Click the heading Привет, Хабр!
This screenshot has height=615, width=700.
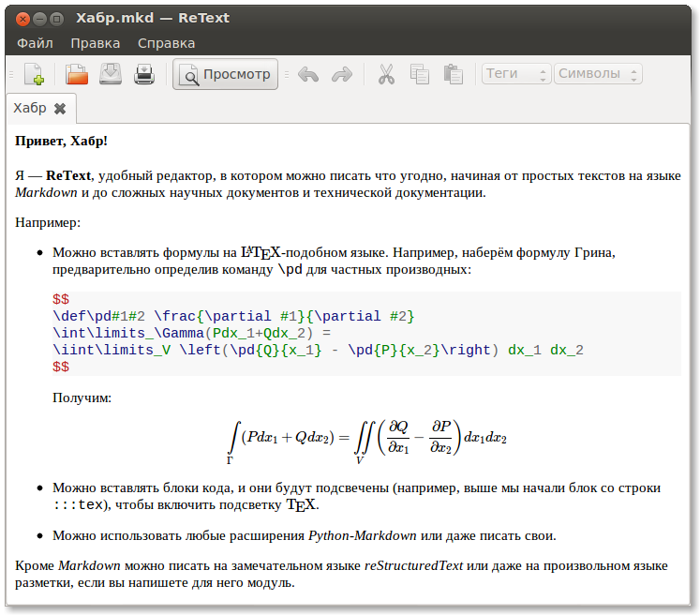[61, 142]
